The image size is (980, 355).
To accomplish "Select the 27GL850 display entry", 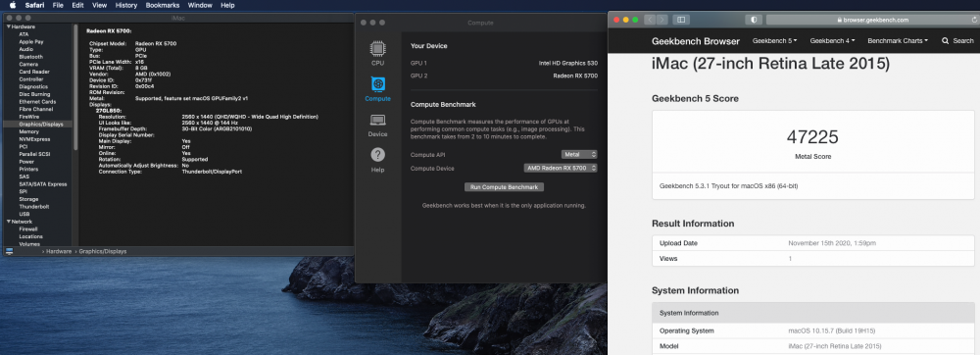I will click(x=108, y=111).
